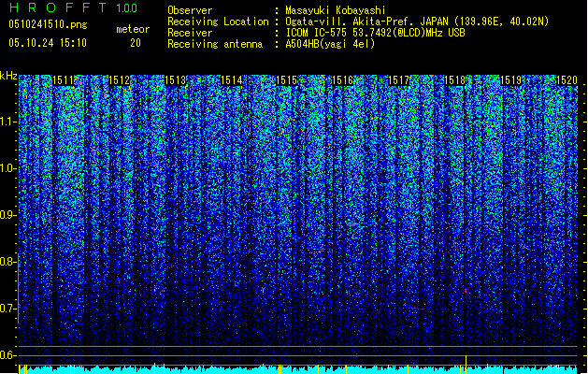Click the 1517 time marker
The height and width of the screenshot is (374, 588).
point(398,80)
